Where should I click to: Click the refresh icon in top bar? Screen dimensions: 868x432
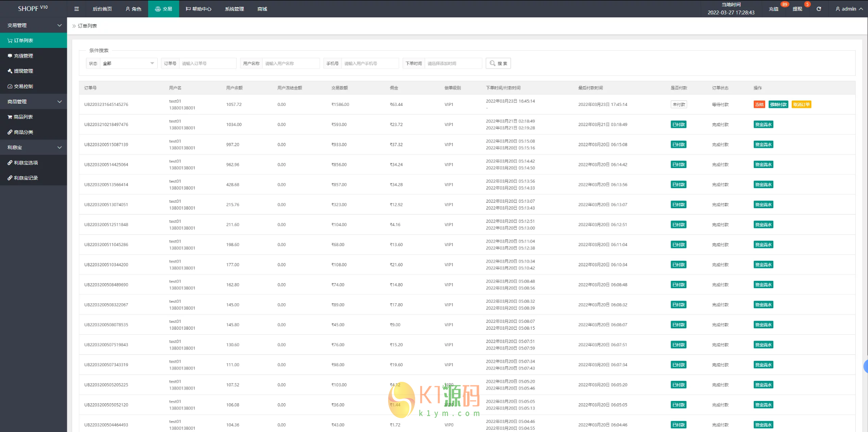(x=819, y=9)
